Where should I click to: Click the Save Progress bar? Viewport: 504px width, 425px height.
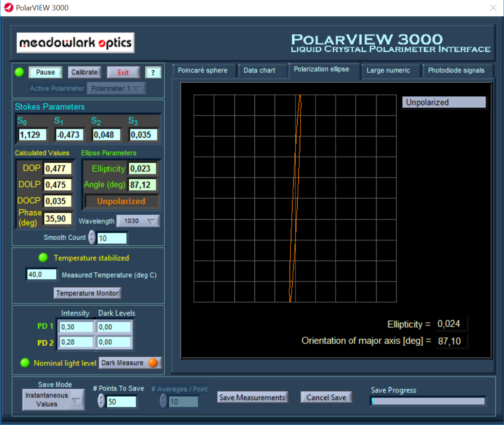428,401
